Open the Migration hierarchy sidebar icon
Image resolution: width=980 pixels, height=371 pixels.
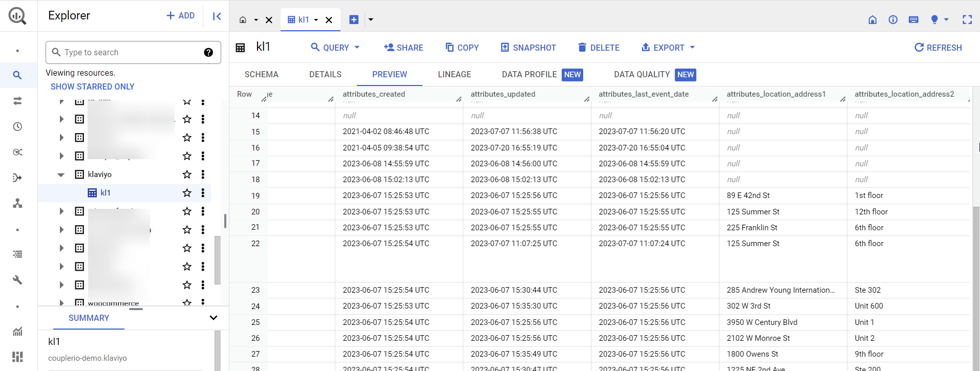coord(17,203)
